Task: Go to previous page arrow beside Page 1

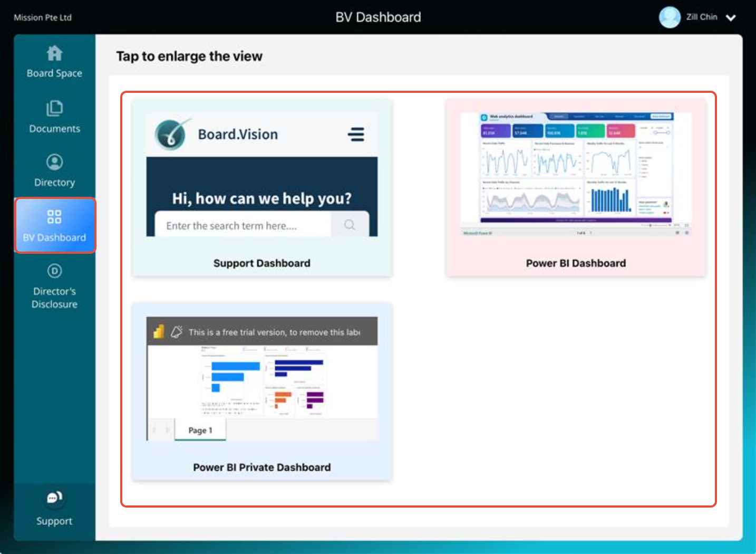Action: point(154,430)
